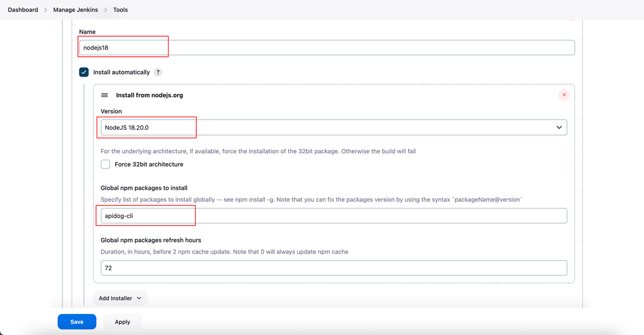Click the Apply button
Image resolution: width=644 pixels, height=335 pixels.
pos(122,322)
